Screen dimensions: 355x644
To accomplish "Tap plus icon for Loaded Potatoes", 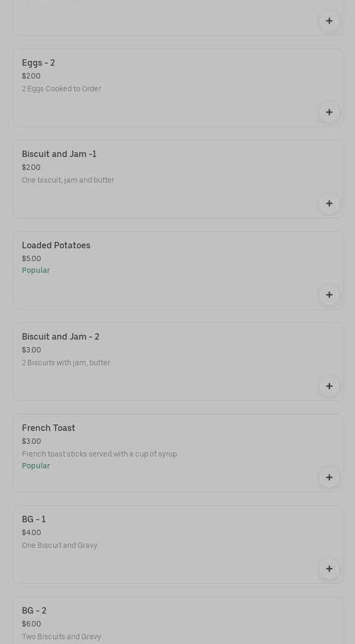I will pyautogui.click(x=329, y=295).
